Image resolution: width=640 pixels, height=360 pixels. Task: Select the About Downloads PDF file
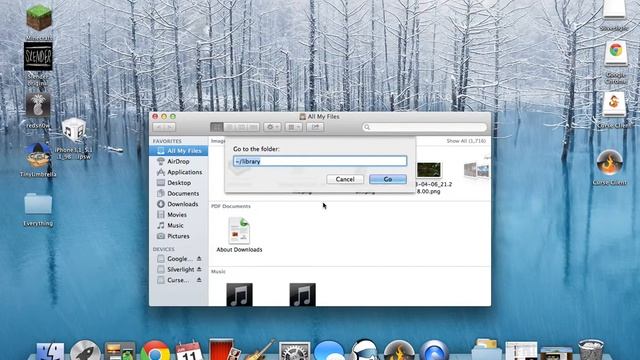[x=239, y=234]
